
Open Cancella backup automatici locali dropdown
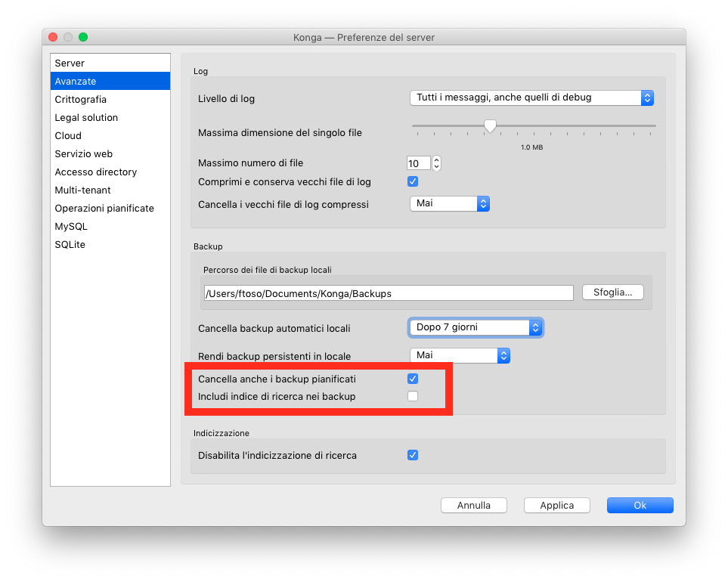pos(476,327)
